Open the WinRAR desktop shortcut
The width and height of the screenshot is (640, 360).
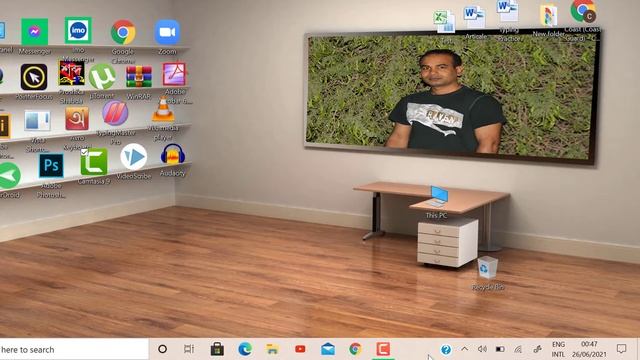[x=139, y=77]
